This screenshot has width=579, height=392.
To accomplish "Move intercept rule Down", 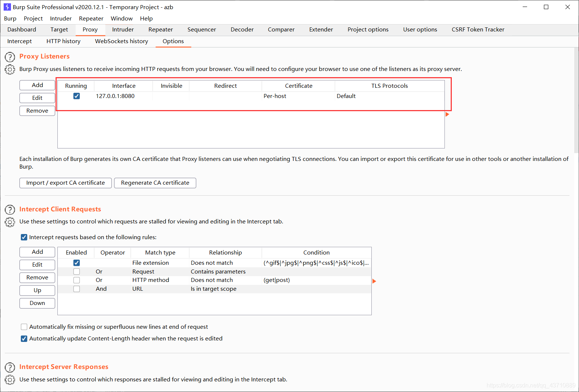I will click(x=37, y=303).
